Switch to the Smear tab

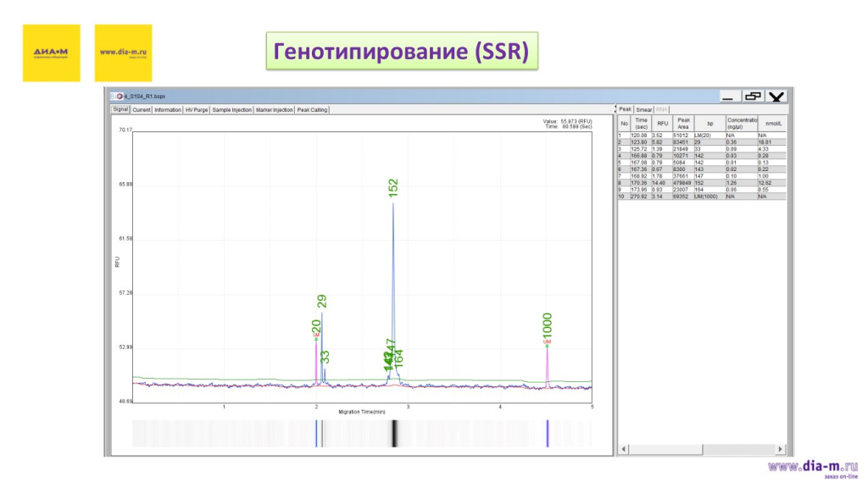(644, 109)
